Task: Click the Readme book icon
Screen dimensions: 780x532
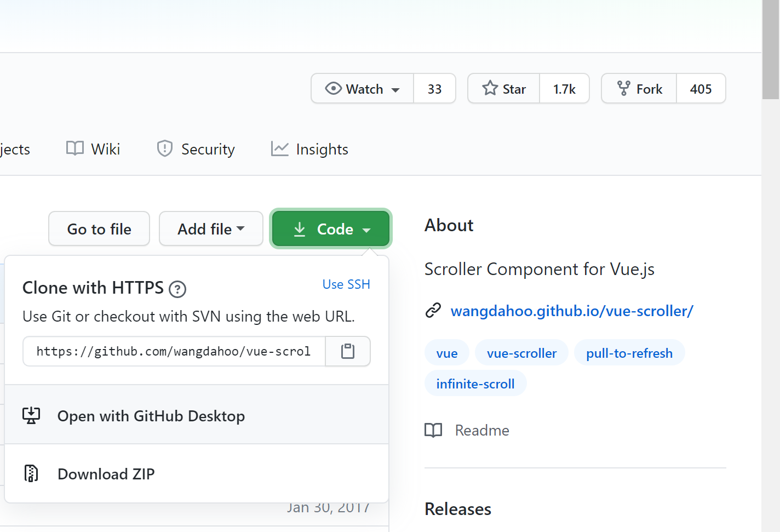Action: [433, 430]
